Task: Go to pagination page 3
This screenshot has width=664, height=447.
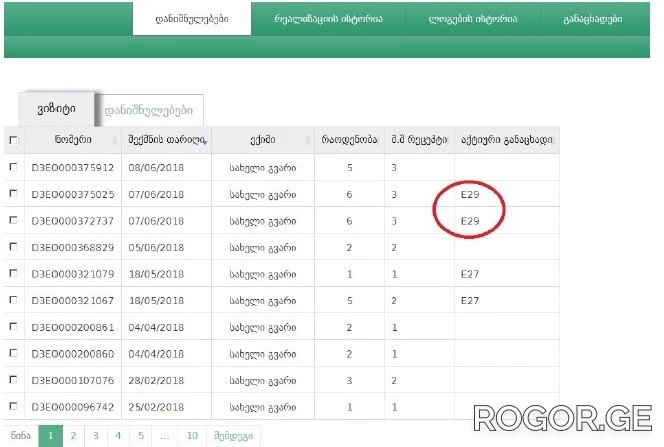Action: pos(96,436)
